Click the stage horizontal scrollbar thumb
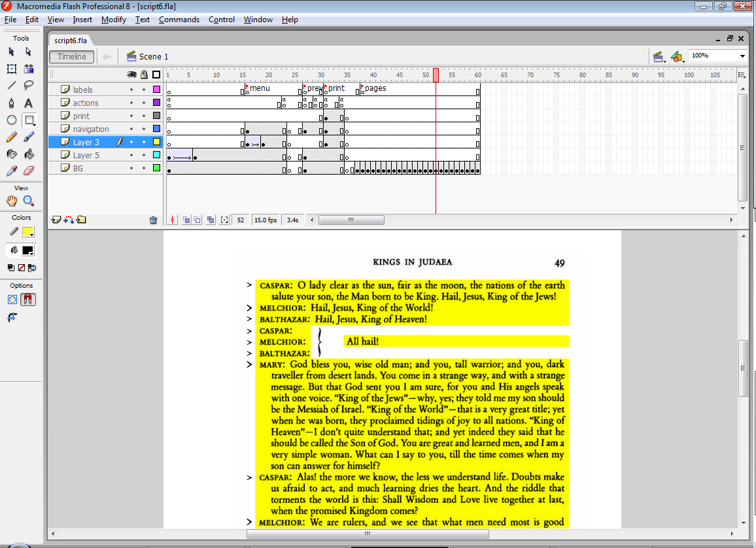The image size is (756, 548). (368, 534)
